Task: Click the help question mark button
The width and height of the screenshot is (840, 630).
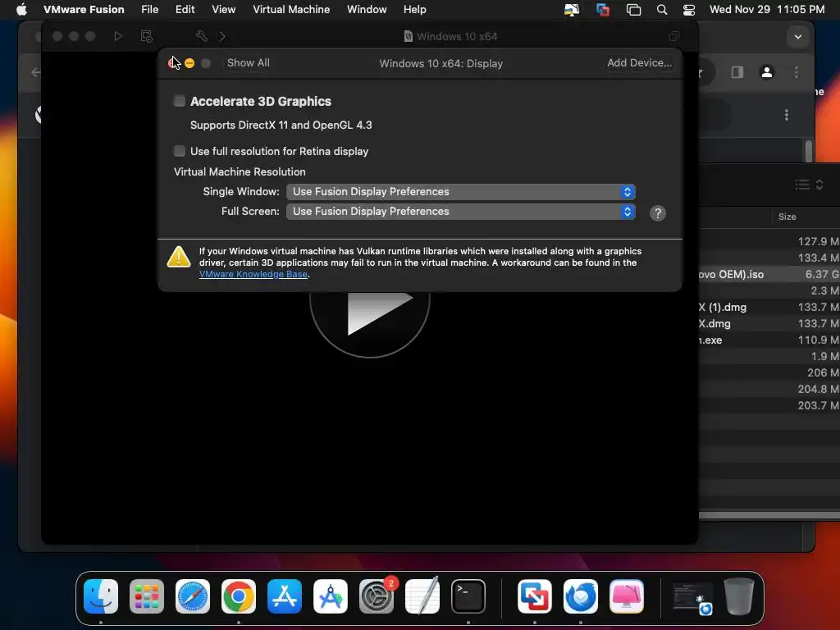Action: [657, 213]
